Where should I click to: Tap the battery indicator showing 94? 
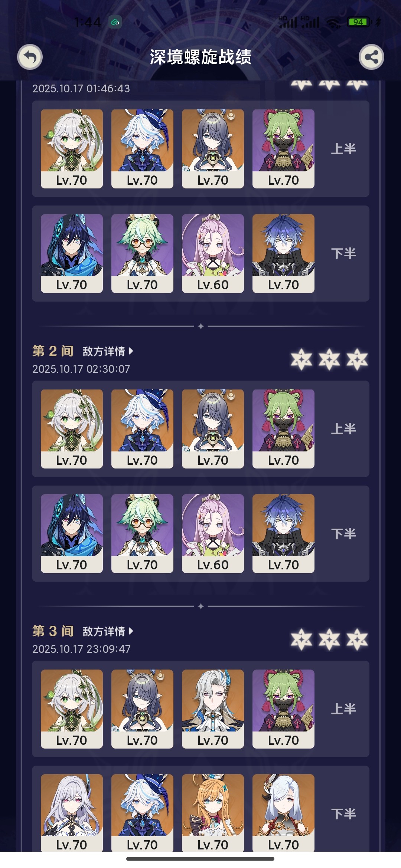pos(359,22)
